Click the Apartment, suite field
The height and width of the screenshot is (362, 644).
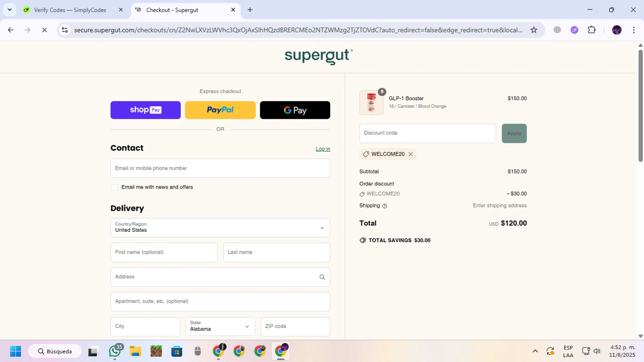click(x=220, y=301)
